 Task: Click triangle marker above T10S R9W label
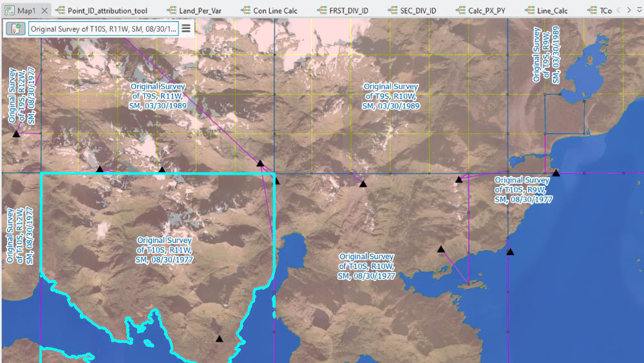556,173
